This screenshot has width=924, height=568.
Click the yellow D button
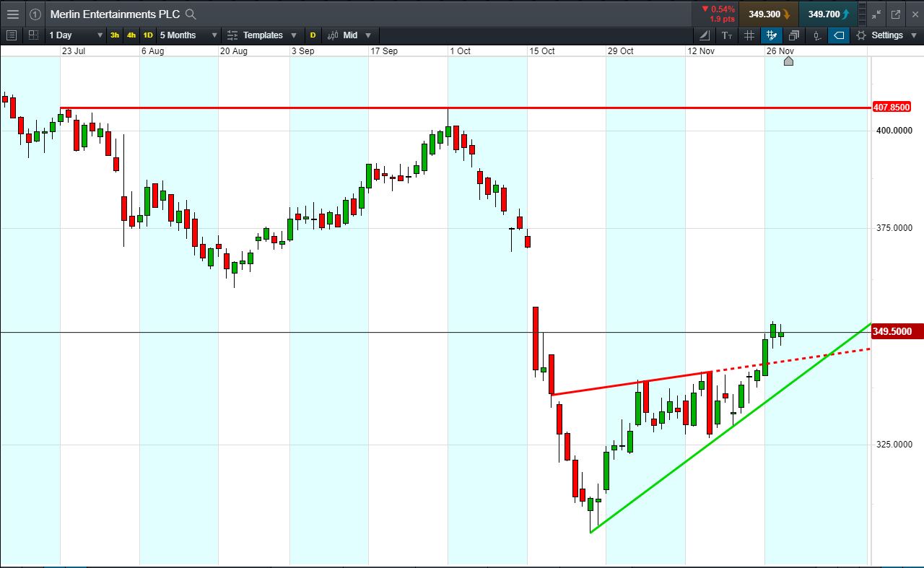tap(313, 35)
